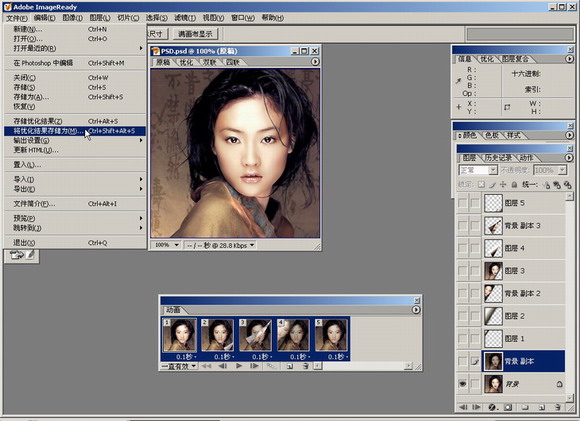The width and height of the screenshot is (580, 421).
Task: Open the 28.8 Kbps download speed dropdown
Action: pos(252,245)
